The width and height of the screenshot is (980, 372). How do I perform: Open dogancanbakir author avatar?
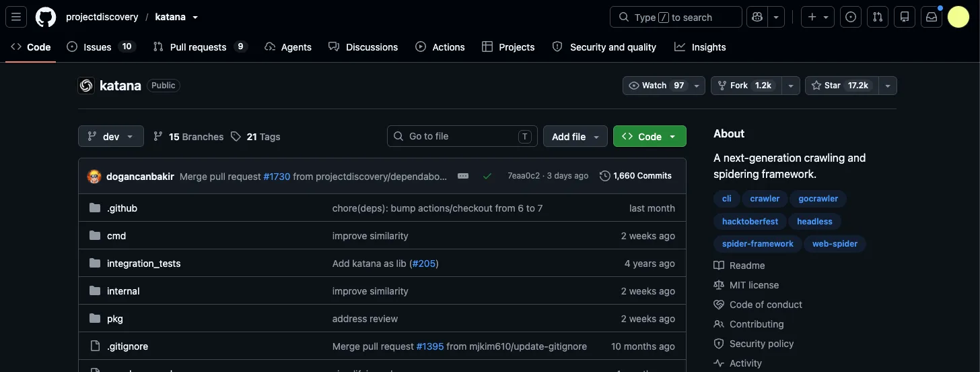(94, 177)
